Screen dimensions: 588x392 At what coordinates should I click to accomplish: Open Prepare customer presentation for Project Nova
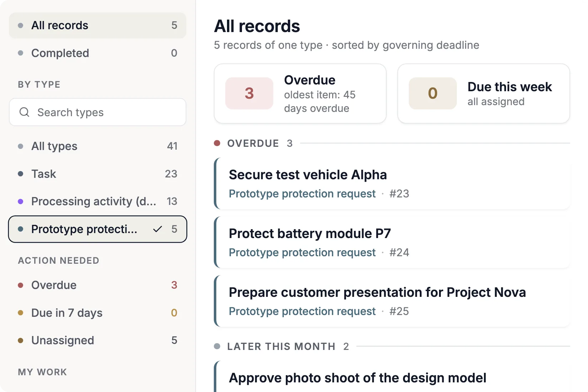[x=392, y=301]
